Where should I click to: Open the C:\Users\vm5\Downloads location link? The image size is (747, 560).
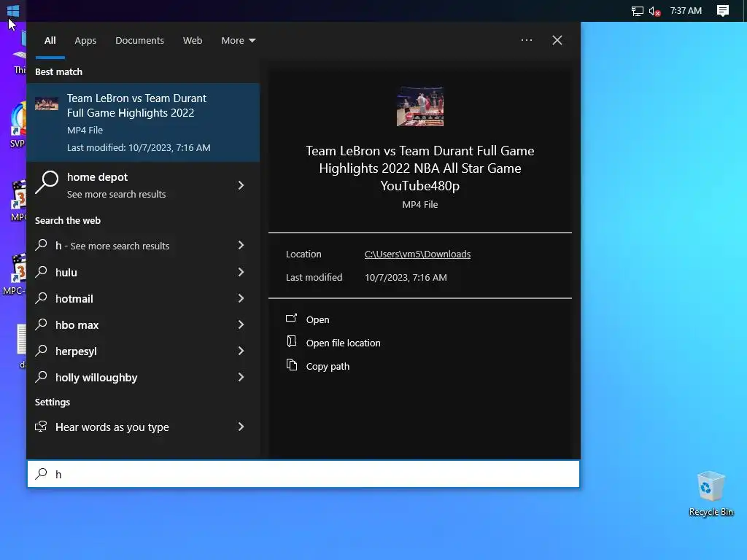coord(417,254)
